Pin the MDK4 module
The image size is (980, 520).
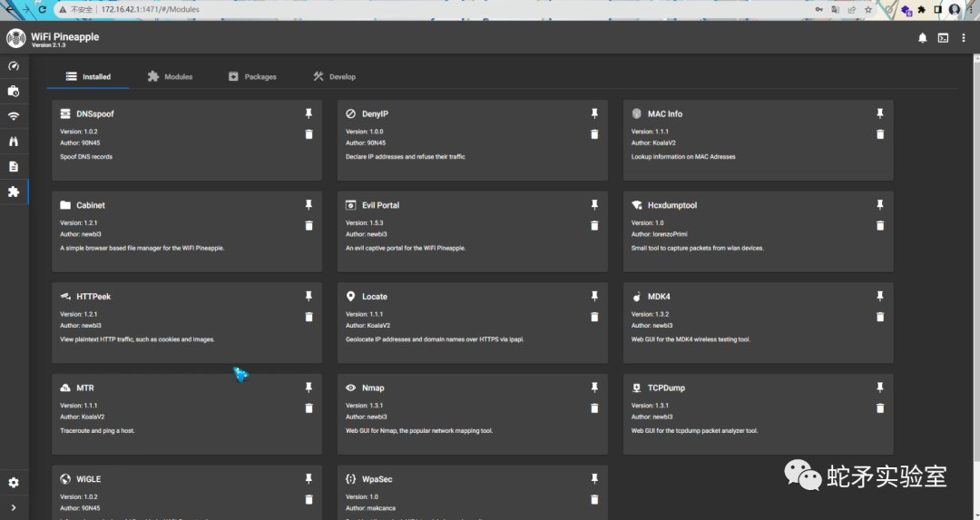click(880, 296)
